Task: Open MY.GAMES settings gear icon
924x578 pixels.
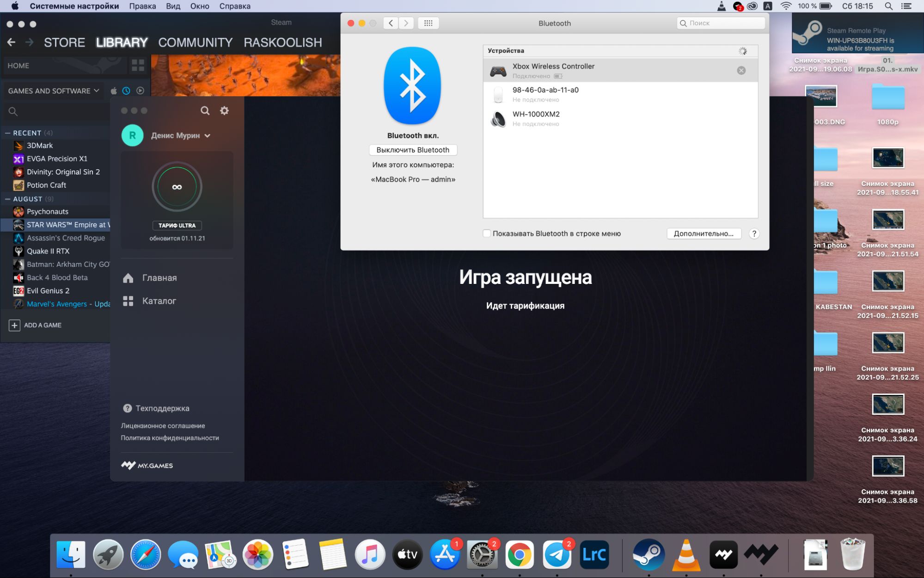Action: [224, 111]
